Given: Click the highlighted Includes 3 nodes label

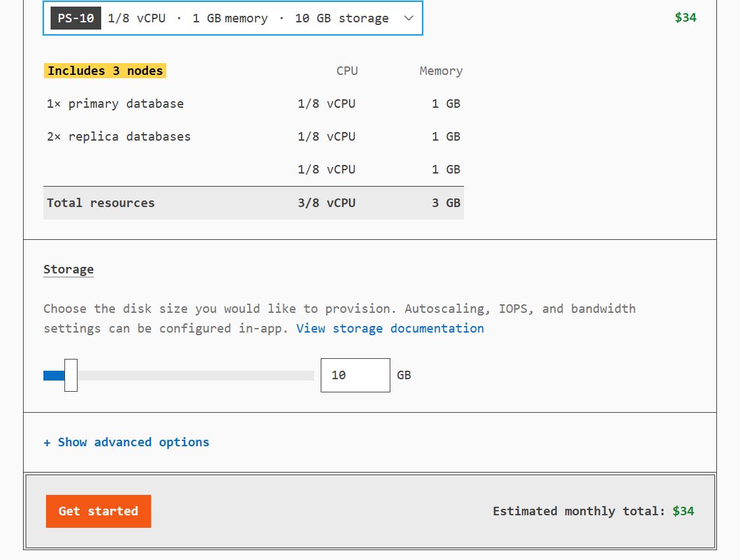Looking at the screenshot, I should 105,71.
